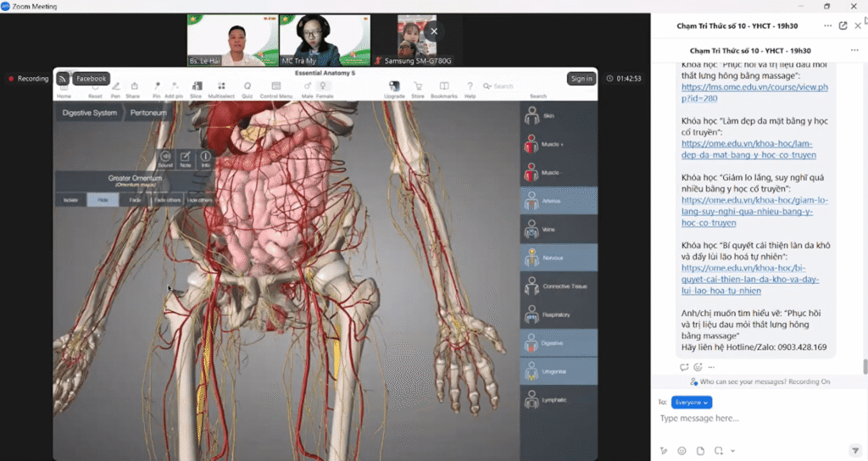
Task: Click the Add pin tool
Action: pos(174,88)
